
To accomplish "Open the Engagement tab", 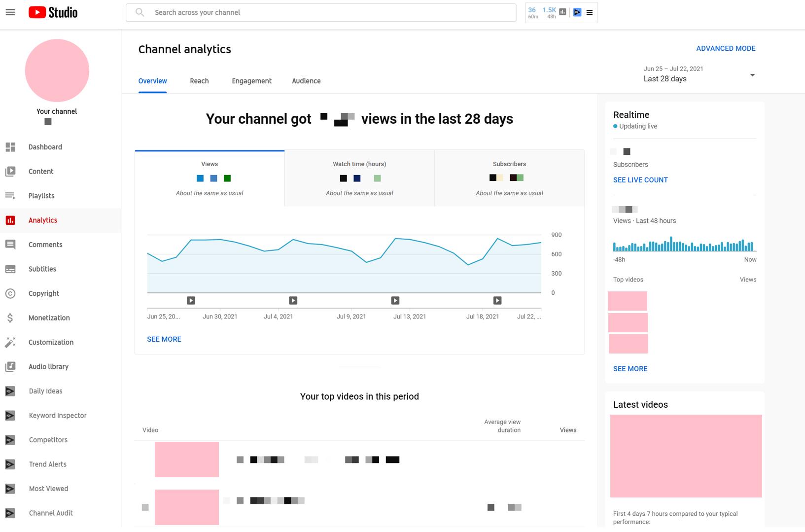I will coord(251,81).
